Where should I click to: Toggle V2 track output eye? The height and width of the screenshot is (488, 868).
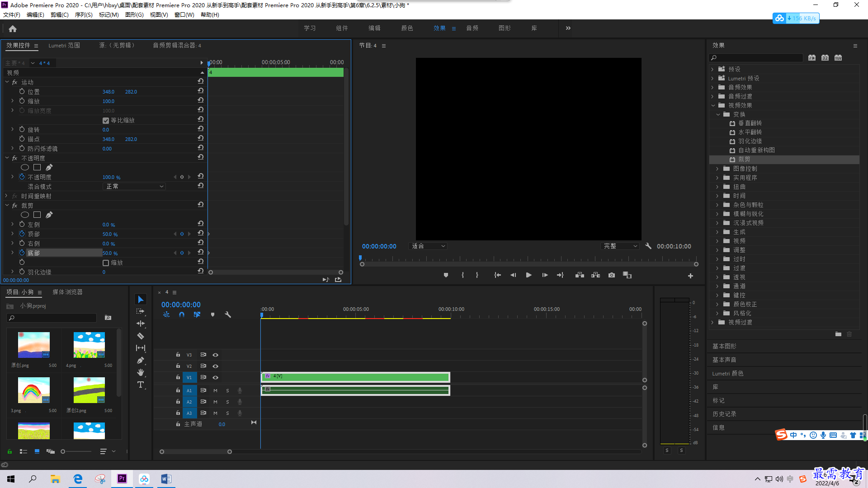coord(216,366)
